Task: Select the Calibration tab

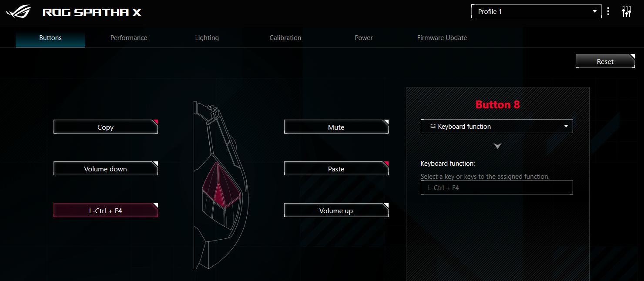Action: pos(285,37)
